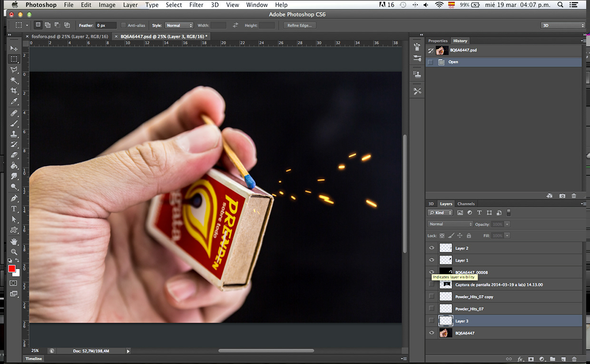590x364 pixels.
Task: Open the Select menu
Action: (174, 5)
